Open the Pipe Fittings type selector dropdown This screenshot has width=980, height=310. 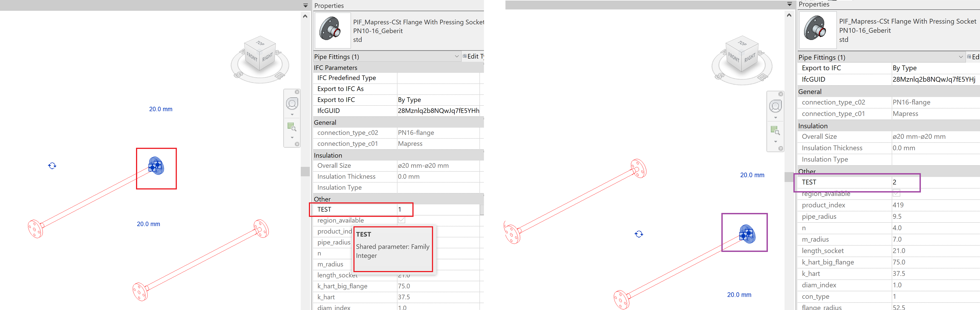(x=457, y=56)
